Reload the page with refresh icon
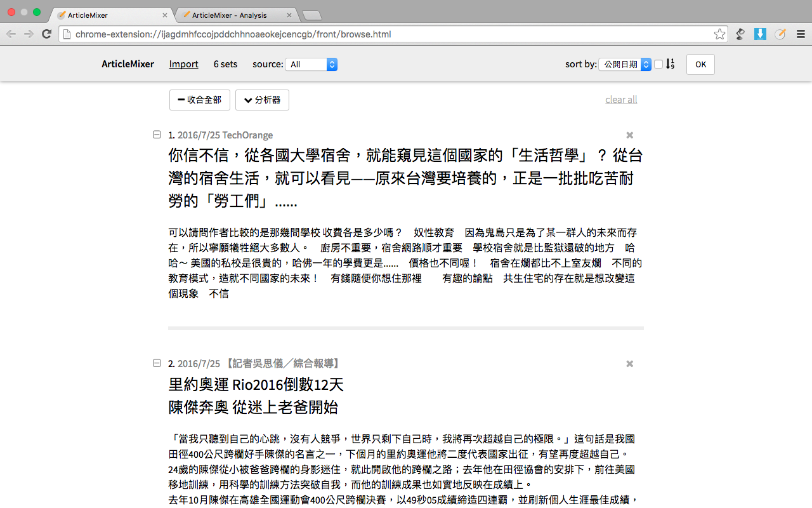The image size is (812, 508). [x=46, y=34]
